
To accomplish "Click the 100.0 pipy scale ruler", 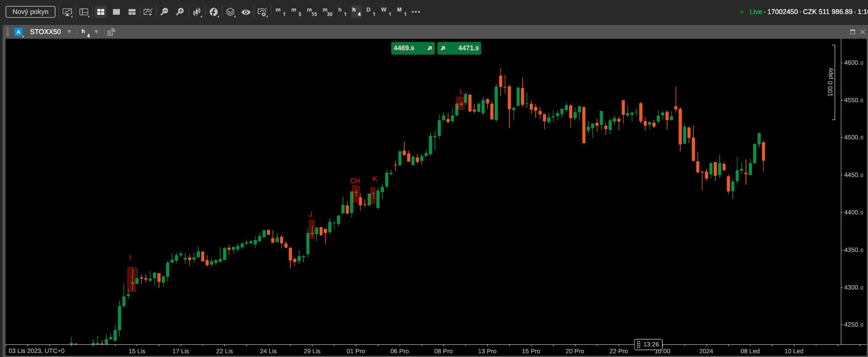I will click(831, 82).
